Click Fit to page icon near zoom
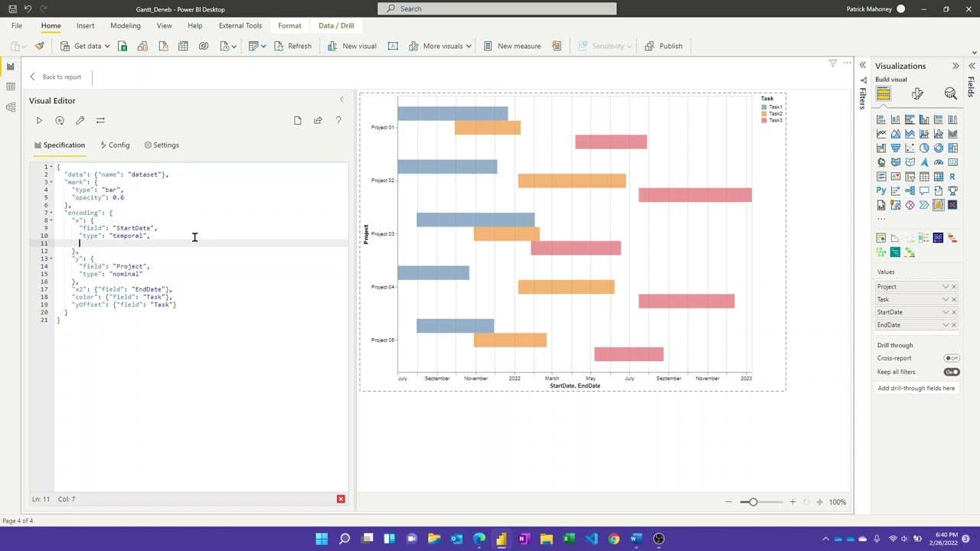 pyautogui.click(x=819, y=502)
